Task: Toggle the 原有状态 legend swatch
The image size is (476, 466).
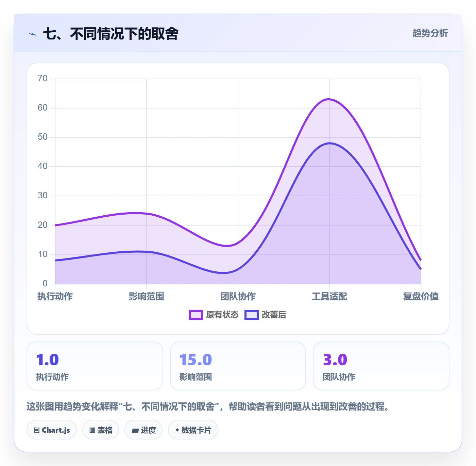Action: [x=196, y=315]
